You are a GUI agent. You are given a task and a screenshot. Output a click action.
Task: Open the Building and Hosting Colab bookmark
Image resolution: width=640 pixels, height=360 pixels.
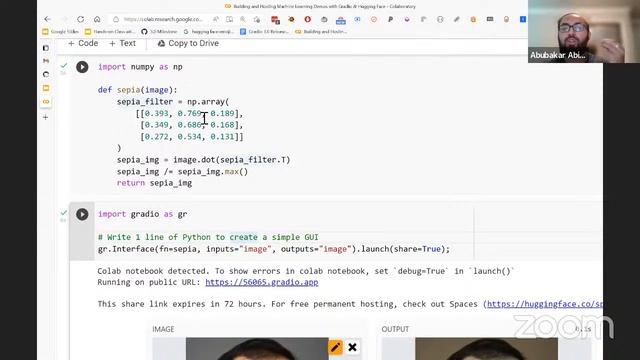click(x=321, y=31)
